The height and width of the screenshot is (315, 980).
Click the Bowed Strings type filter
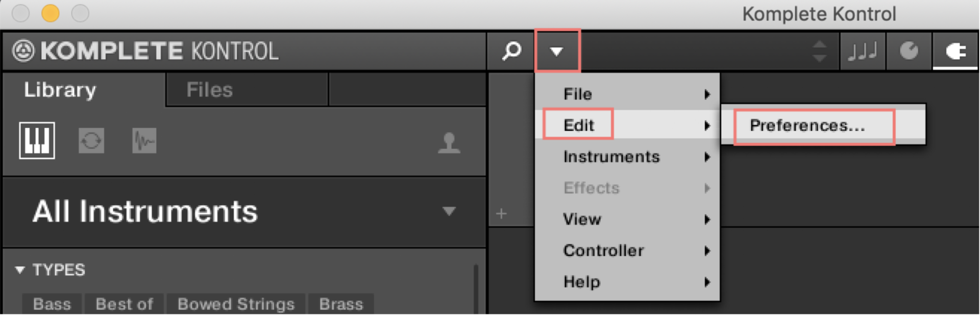coord(236,304)
